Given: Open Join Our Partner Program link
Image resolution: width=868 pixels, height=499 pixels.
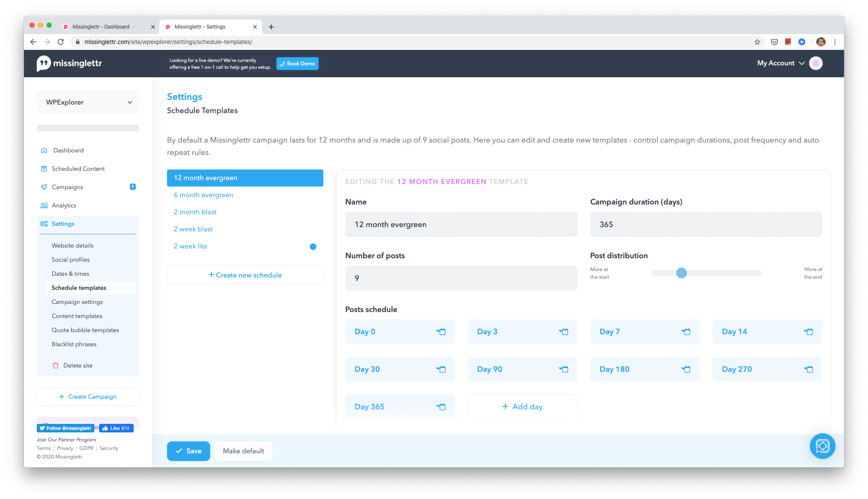Looking at the screenshot, I should coord(66,440).
